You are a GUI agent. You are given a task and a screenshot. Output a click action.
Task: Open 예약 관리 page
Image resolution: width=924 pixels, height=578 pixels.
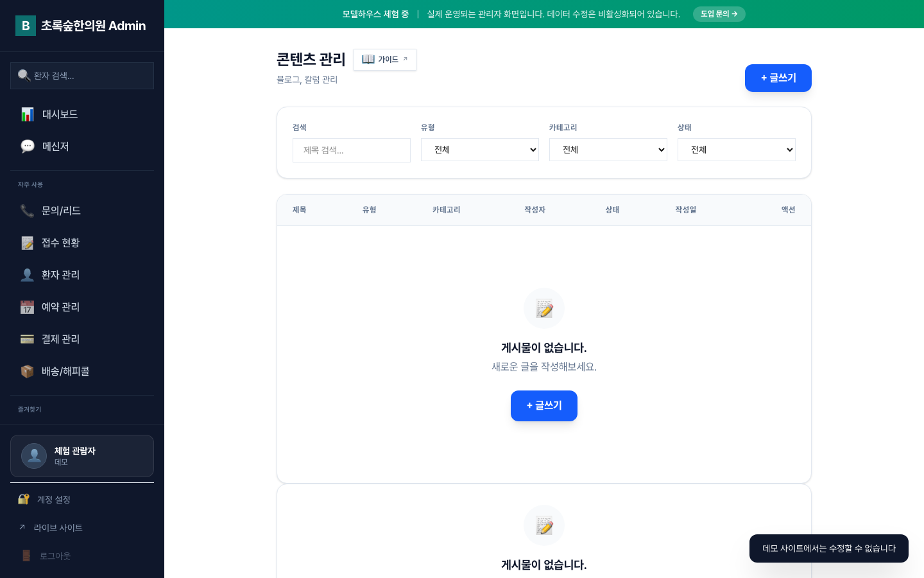(x=82, y=307)
